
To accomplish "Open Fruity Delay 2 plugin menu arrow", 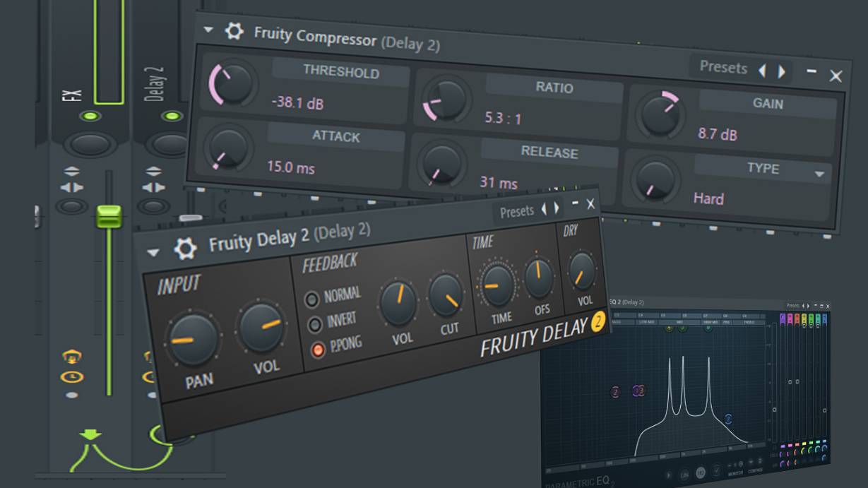I will point(153,252).
